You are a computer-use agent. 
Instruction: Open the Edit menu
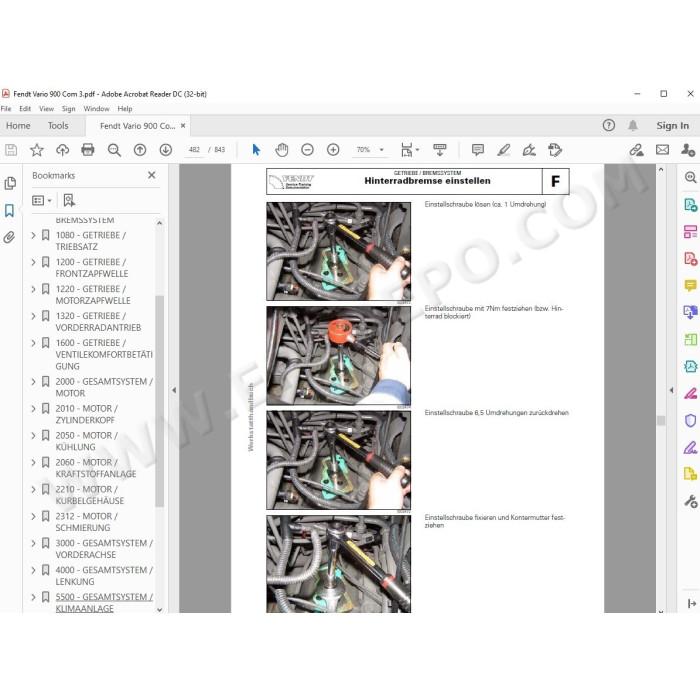pos(25,108)
